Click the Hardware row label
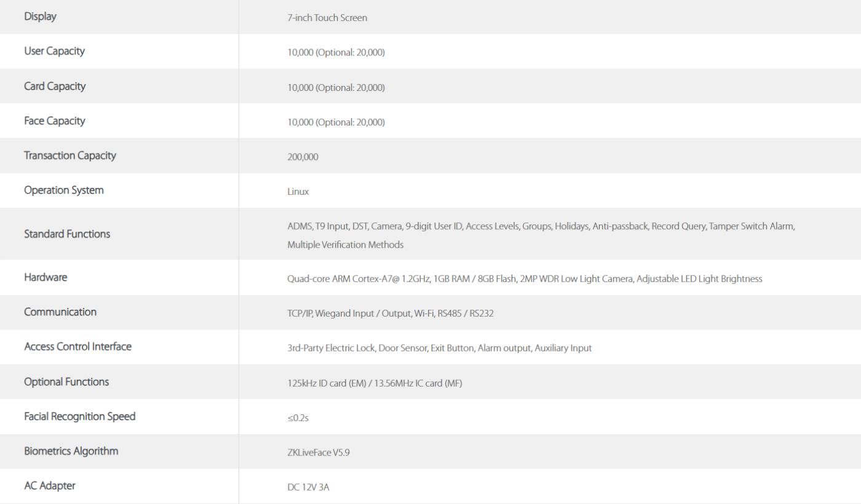861x504 pixels. pyautogui.click(x=46, y=277)
